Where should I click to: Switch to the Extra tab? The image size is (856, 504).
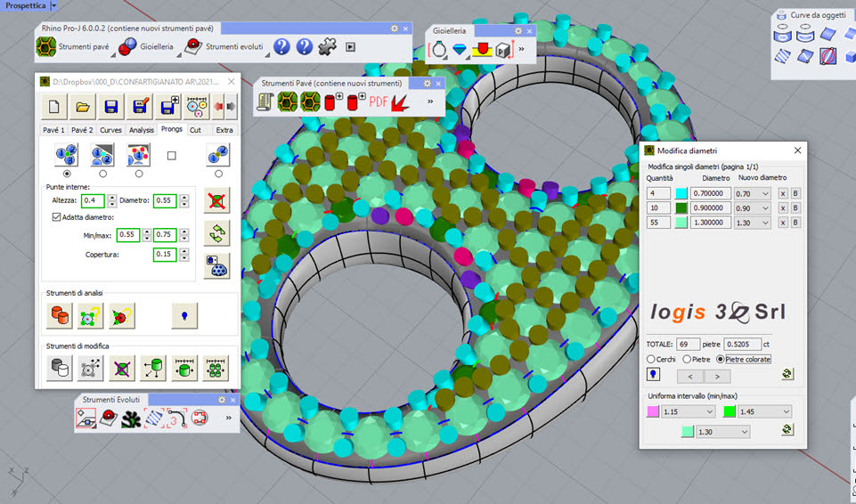(224, 130)
